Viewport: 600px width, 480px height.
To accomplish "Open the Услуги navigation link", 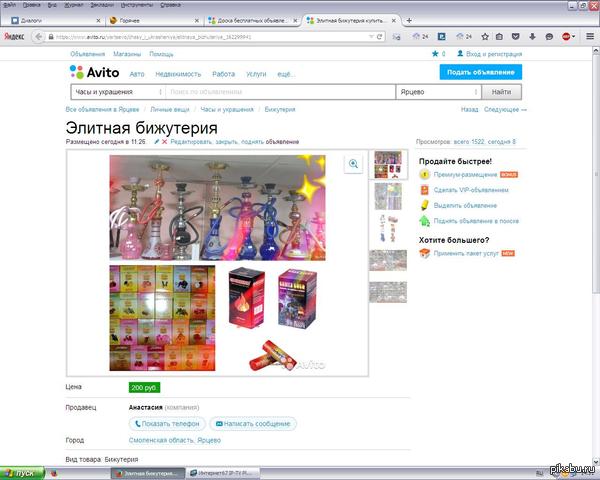I will click(x=256, y=74).
